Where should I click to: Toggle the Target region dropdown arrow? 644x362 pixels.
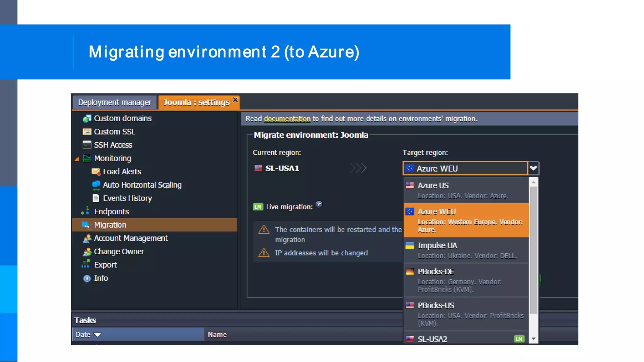point(533,168)
